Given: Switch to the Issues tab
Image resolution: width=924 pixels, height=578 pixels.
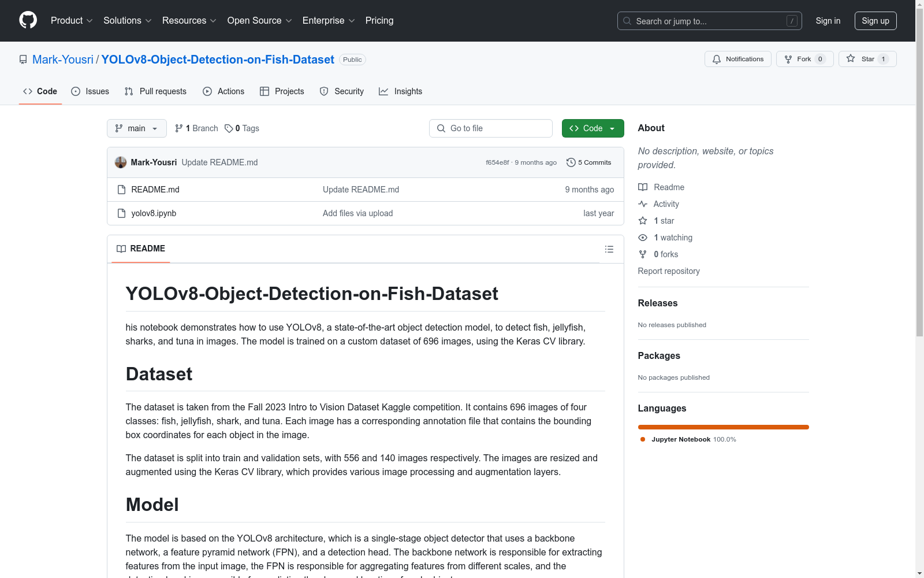Looking at the screenshot, I should coord(90,91).
